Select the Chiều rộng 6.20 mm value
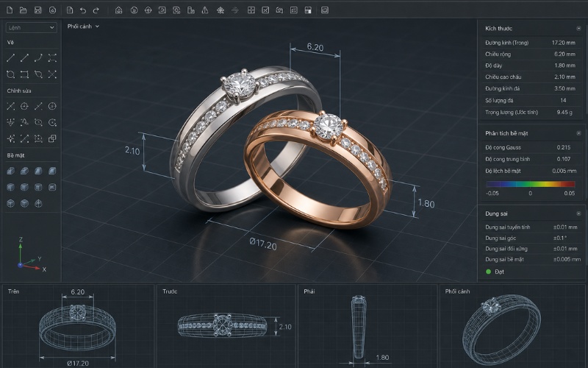This screenshot has width=588, height=368. tap(564, 54)
